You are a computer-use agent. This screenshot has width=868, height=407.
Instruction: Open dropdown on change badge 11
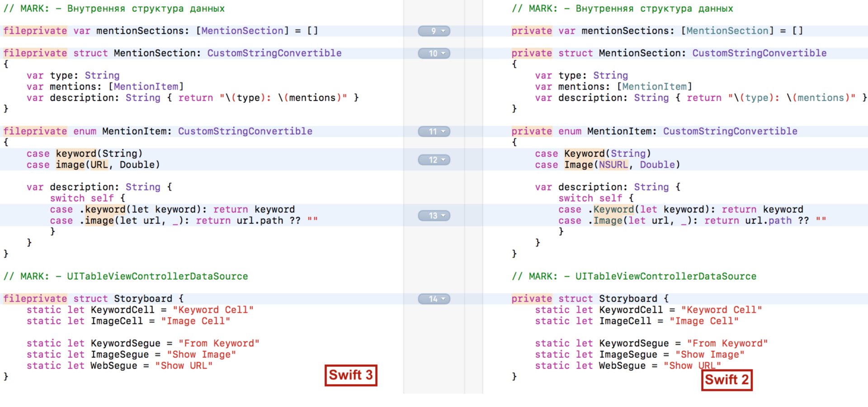pos(434,131)
